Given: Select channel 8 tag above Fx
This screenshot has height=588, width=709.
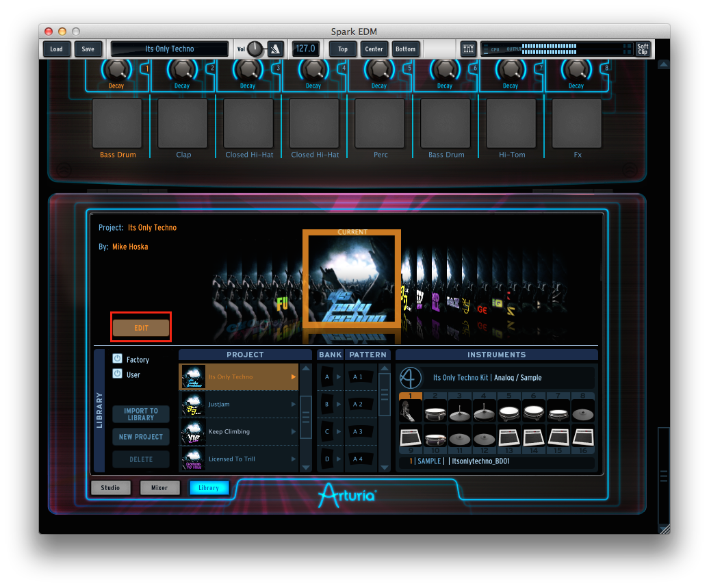Looking at the screenshot, I should point(606,68).
